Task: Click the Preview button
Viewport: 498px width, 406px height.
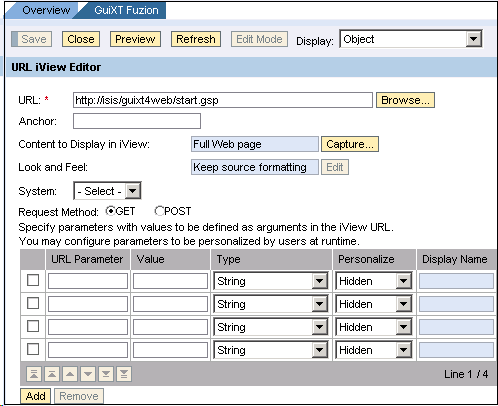Action: (x=135, y=39)
